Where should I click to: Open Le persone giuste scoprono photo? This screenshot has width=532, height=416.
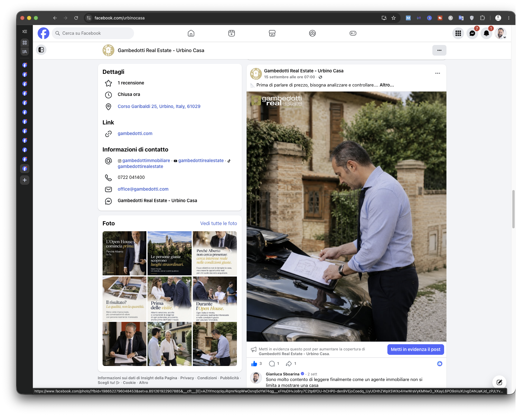click(170, 253)
